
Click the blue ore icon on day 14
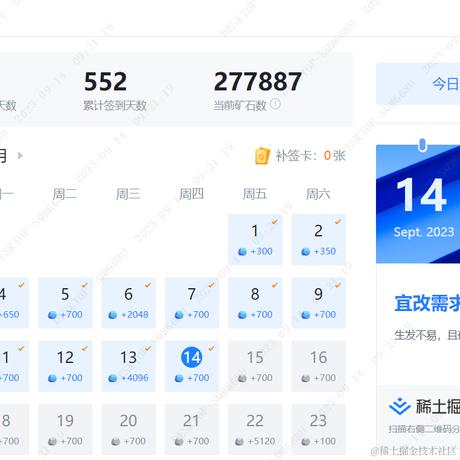[179, 378]
